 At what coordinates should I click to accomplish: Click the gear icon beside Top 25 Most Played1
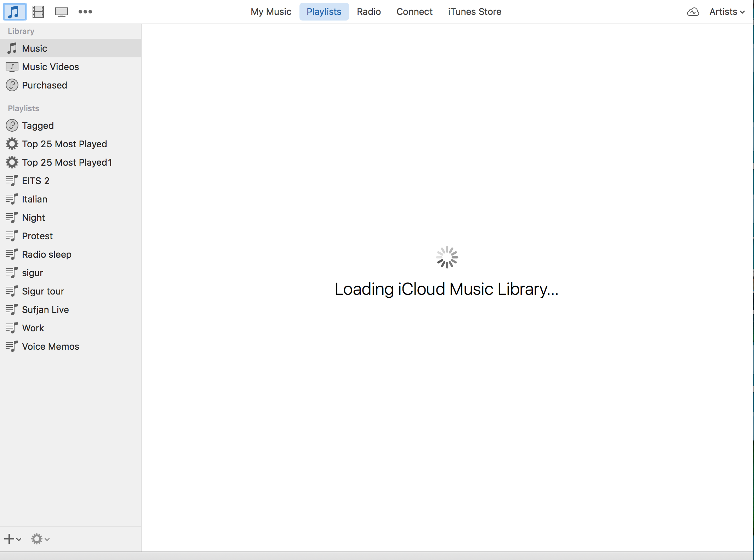click(x=12, y=162)
